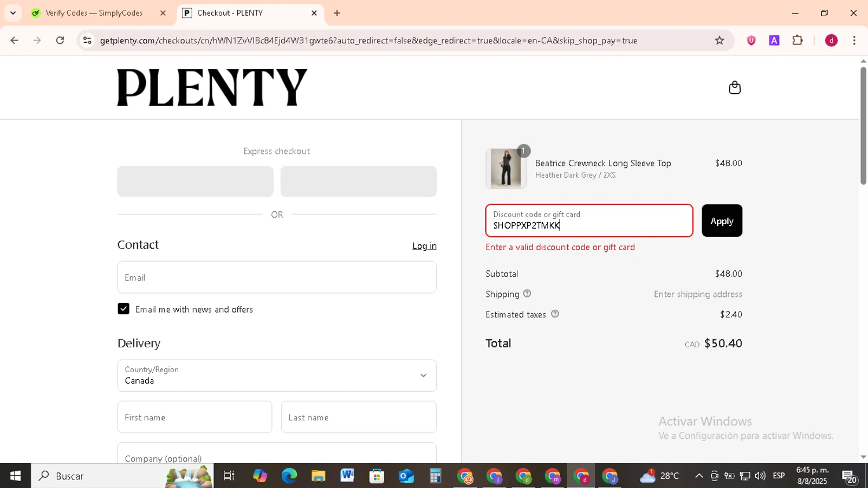Focus the Email input field
Screen dimensions: 868x488
pos(277,277)
